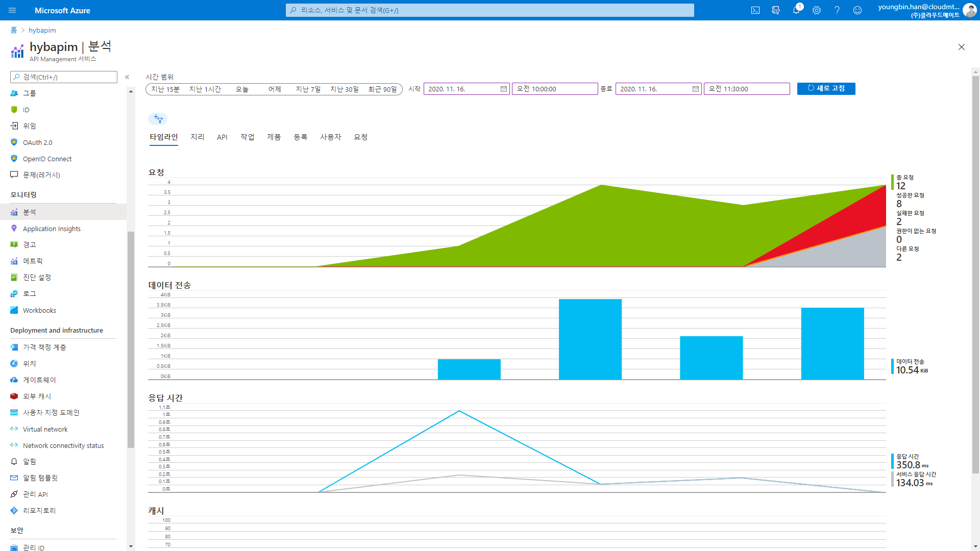Select the 지난 15분 time range

(x=165, y=89)
